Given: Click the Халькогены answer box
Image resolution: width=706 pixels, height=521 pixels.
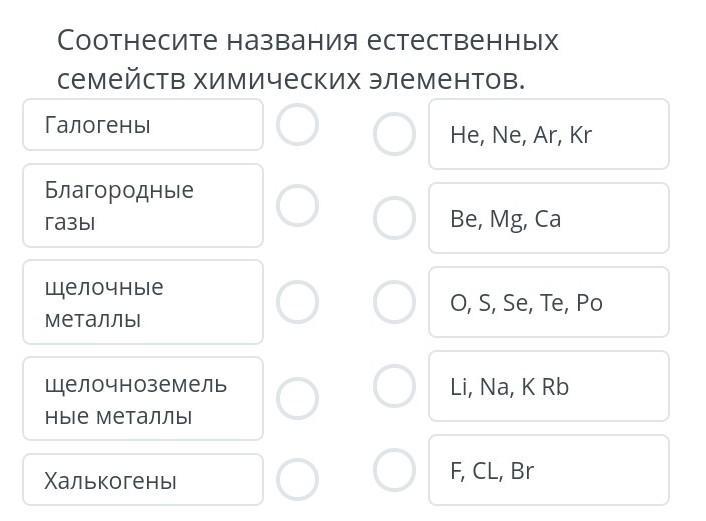Looking at the screenshot, I should click(x=143, y=480).
